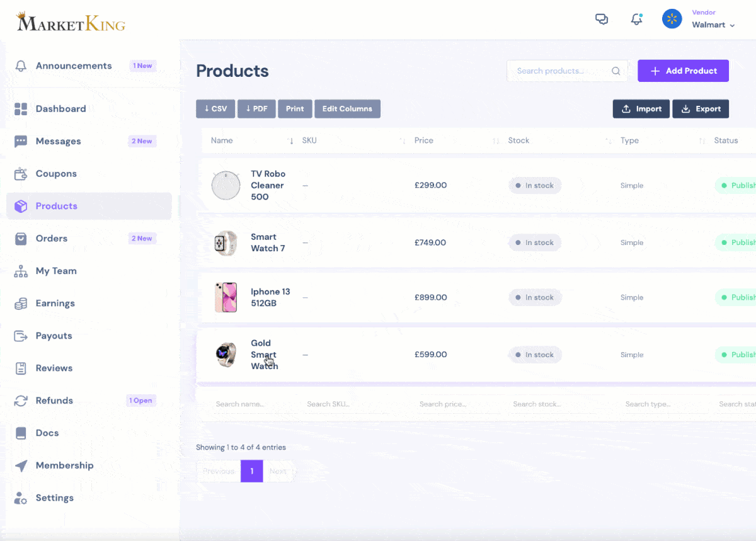Click the Payouts icon in sidebar
This screenshot has width=756, height=541.
click(x=21, y=336)
